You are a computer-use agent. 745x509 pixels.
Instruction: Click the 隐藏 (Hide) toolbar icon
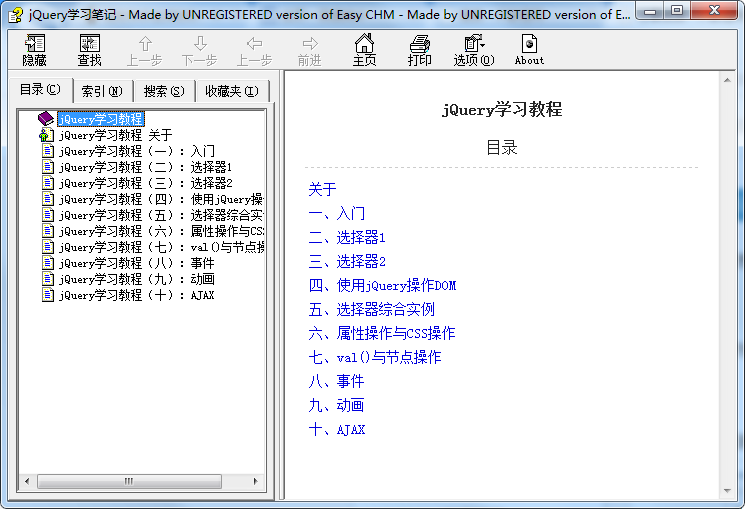click(x=35, y=50)
